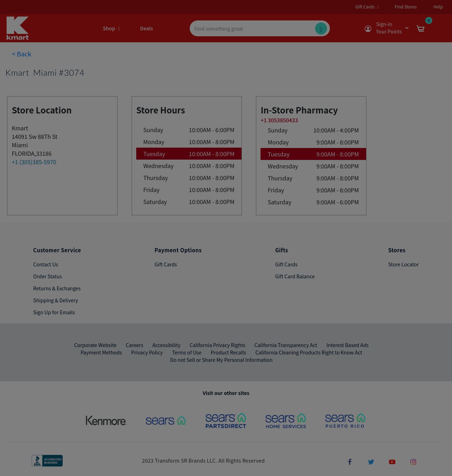452x476 pixels.
Task: Open California Transparency Act link
Action: [285, 345]
